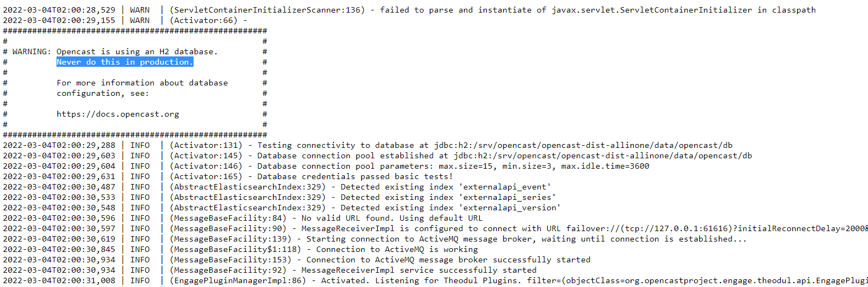
Task: Click the ServletContainerInitializerScanner:136 warning line
Action: [410, 10]
